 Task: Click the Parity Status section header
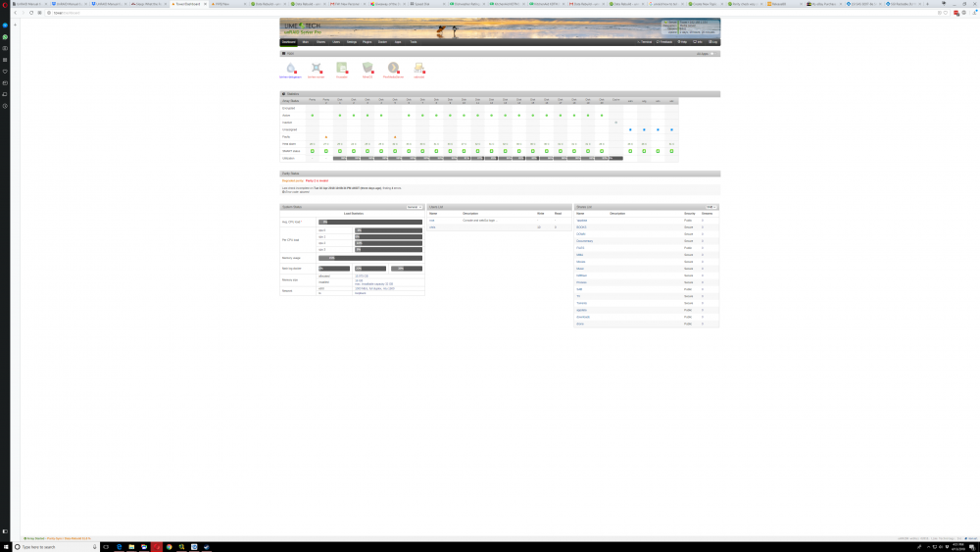pyautogui.click(x=500, y=174)
